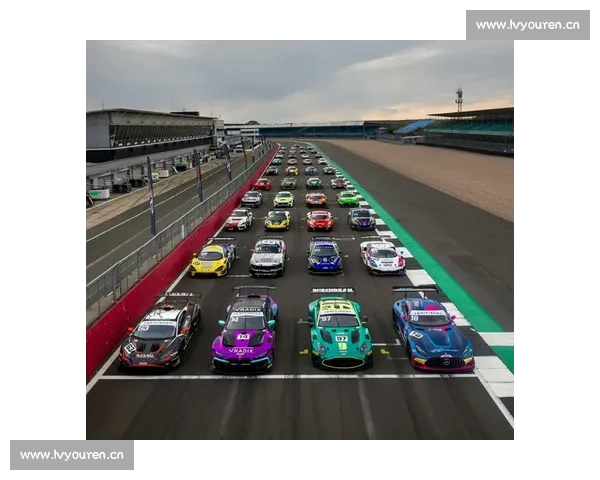
Task: Select the yellow car in second row
Action: pos(212,260)
